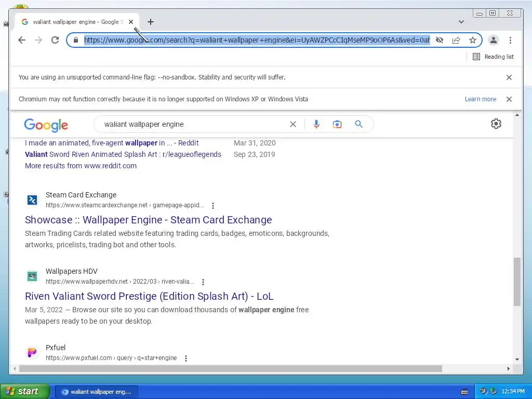This screenshot has width=532, height=399.
Task: Click the Pxfuel site favicon
Action: [x=32, y=353]
